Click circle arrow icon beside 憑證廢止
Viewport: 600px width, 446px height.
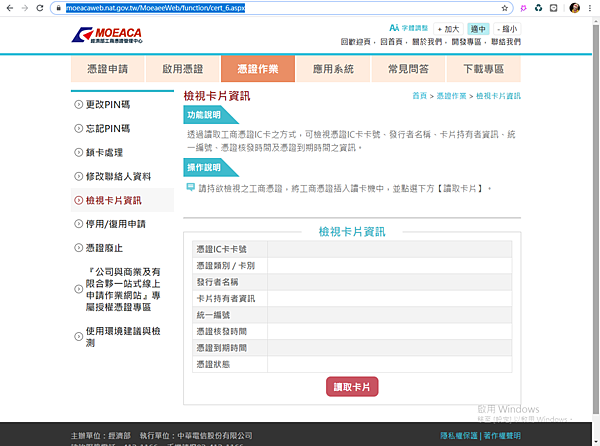click(78, 248)
